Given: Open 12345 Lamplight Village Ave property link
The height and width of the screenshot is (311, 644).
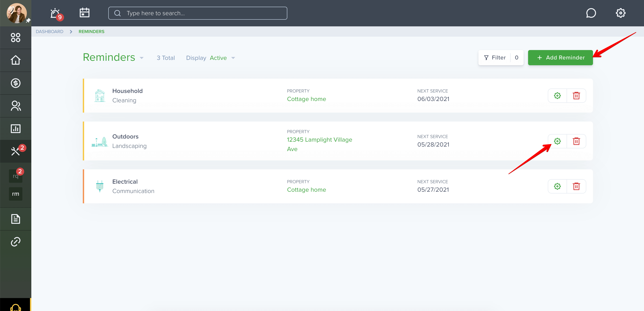Looking at the screenshot, I should (320, 144).
